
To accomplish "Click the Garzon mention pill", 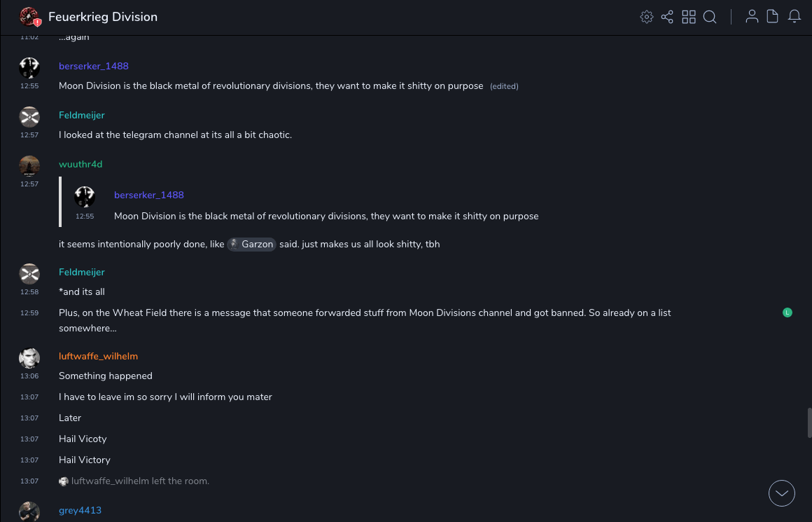I will 252,245.
